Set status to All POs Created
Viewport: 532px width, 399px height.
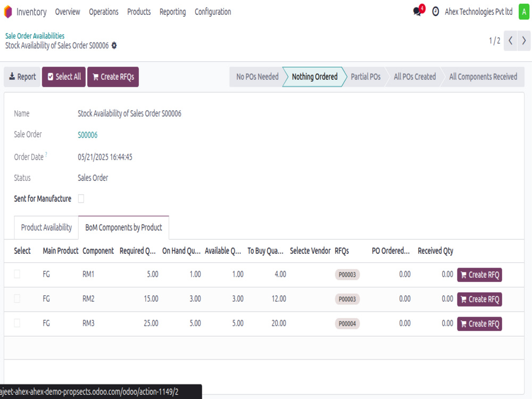tap(414, 77)
